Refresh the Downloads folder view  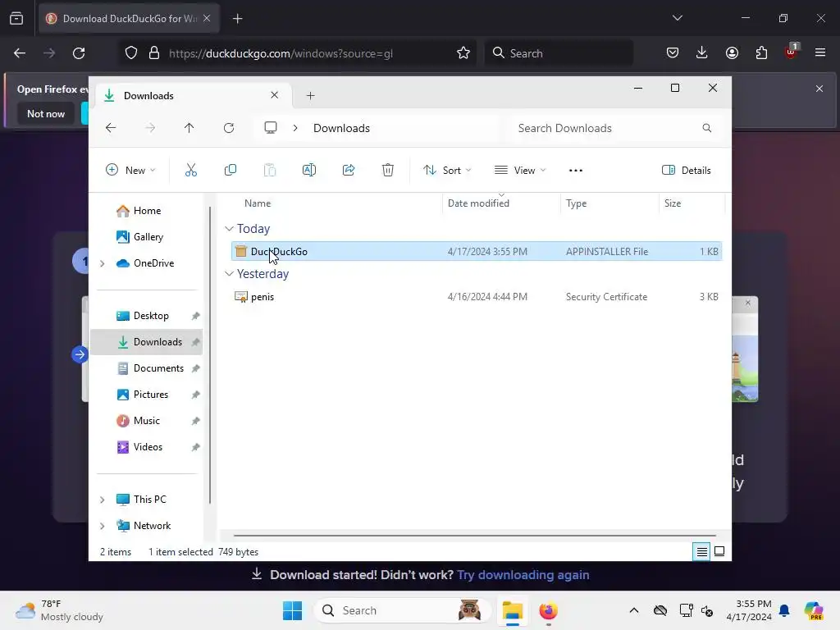(229, 128)
